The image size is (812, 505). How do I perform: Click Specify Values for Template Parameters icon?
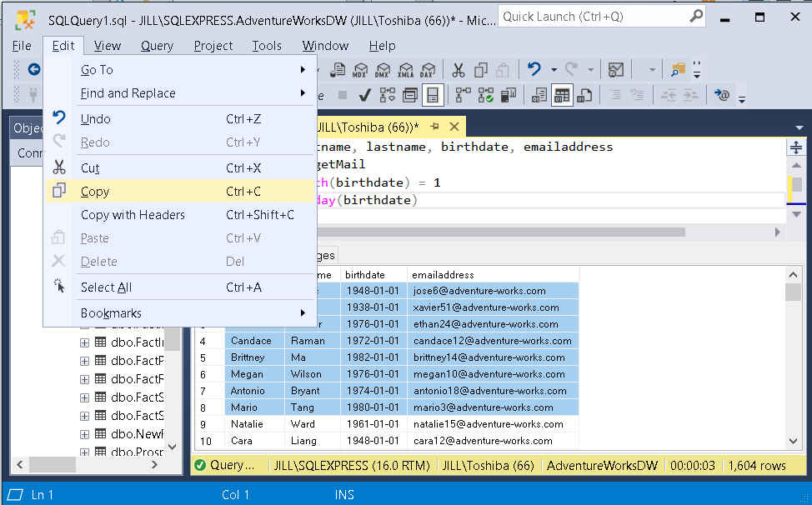pos(721,95)
